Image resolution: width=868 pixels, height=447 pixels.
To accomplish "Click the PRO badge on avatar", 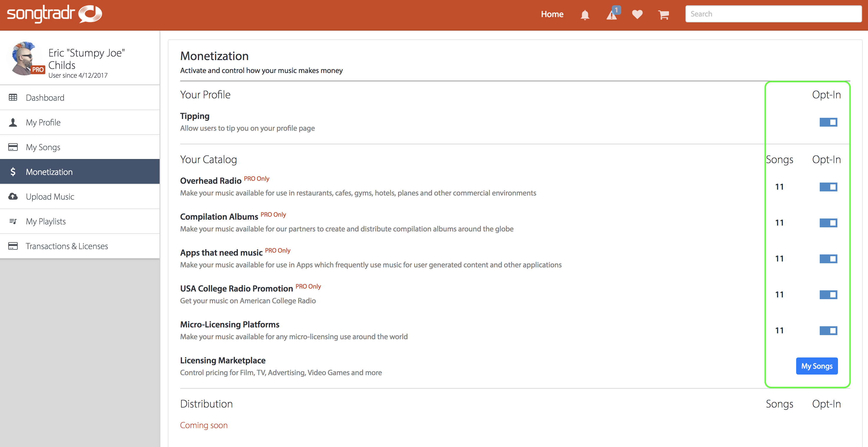I will [38, 69].
